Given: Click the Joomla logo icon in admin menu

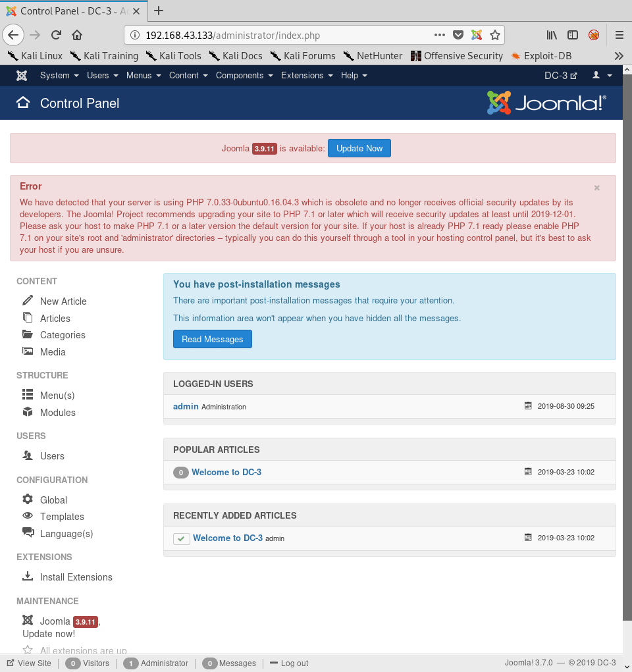Looking at the screenshot, I should [22, 76].
